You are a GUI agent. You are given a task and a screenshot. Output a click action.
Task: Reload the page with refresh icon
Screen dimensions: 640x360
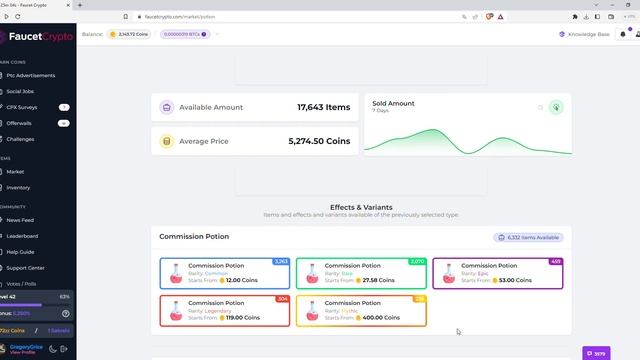[x=18, y=17]
